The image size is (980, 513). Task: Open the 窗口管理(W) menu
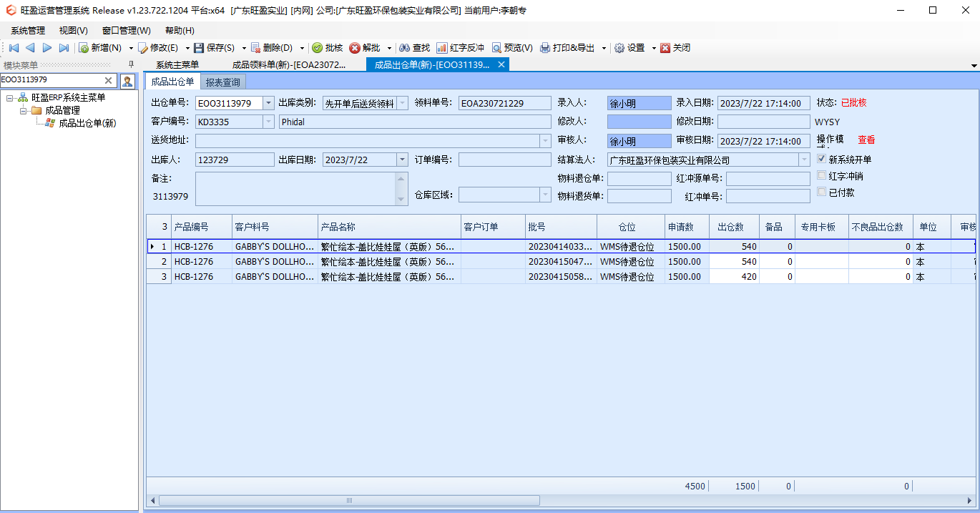coord(127,31)
